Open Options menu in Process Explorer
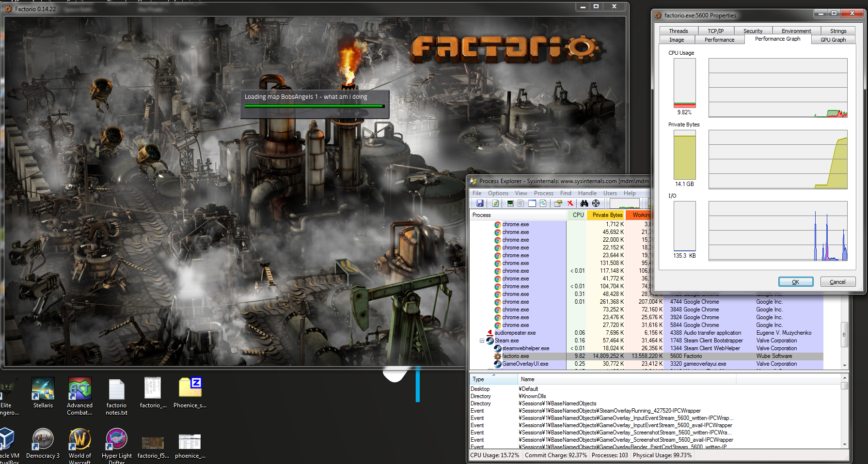868x464 pixels. (x=498, y=193)
